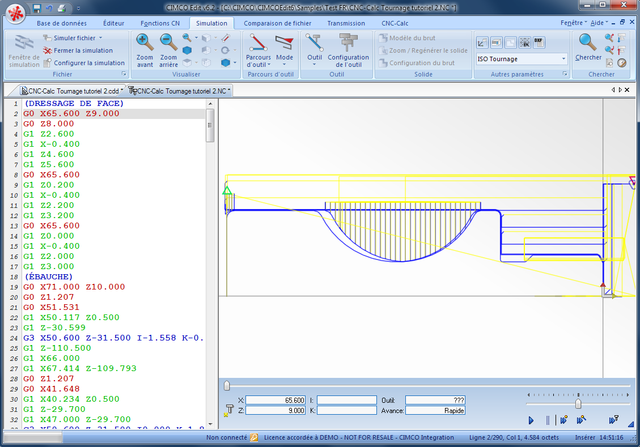Viewport: 640px width, 447px height.
Task: Move the simulation progress slider handle
Action: (227, 385)
